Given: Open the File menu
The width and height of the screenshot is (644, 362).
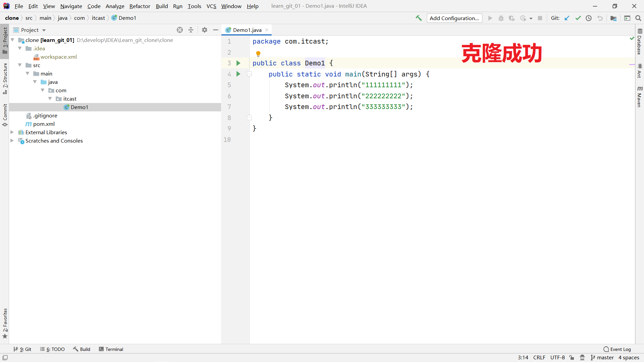Looking at the screenshot, I should click(19, 6).
